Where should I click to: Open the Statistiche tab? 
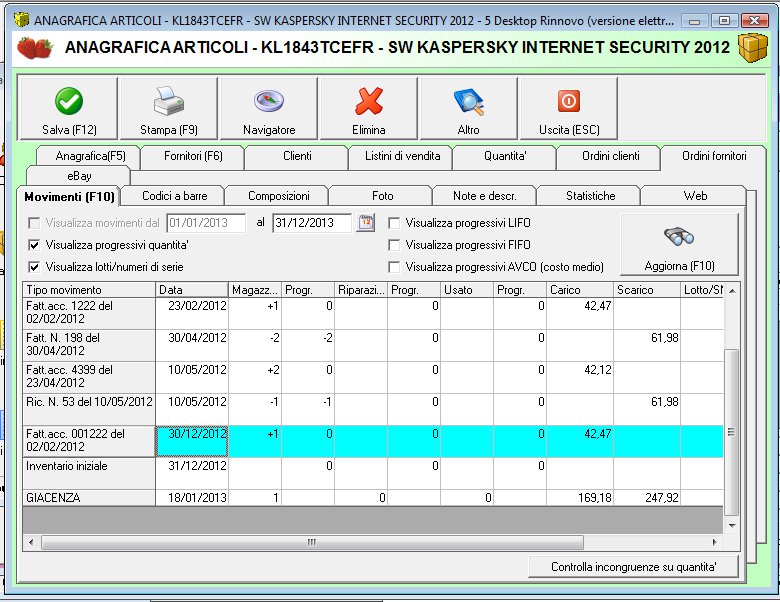(x=590, y=196)
